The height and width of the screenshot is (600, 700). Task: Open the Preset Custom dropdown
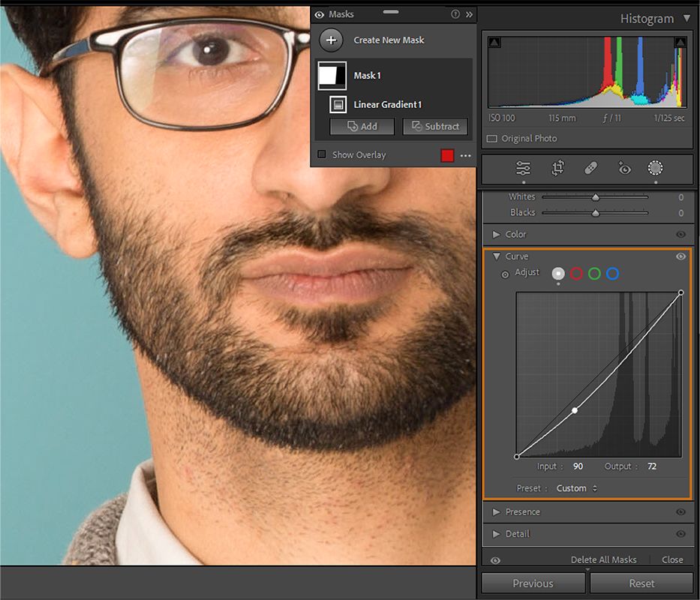point(576,488)
